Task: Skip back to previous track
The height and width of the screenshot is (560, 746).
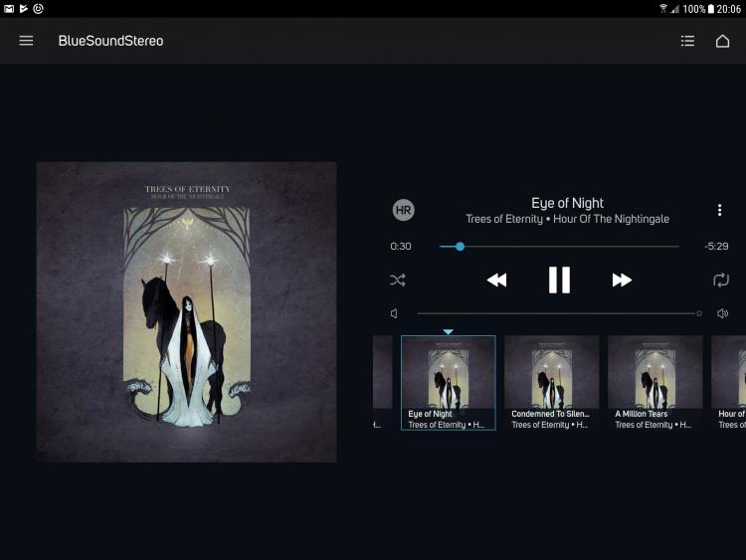Action: tap(496, 280)
